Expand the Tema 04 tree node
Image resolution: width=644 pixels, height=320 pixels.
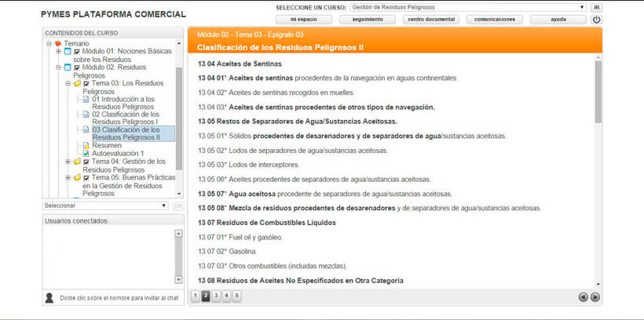coord(68,162)
